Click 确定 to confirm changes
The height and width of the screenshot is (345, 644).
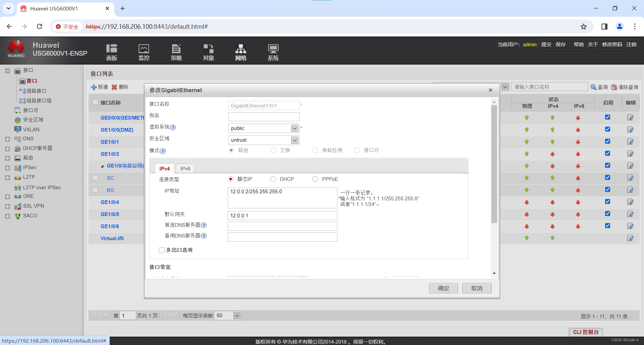[443, 288]
